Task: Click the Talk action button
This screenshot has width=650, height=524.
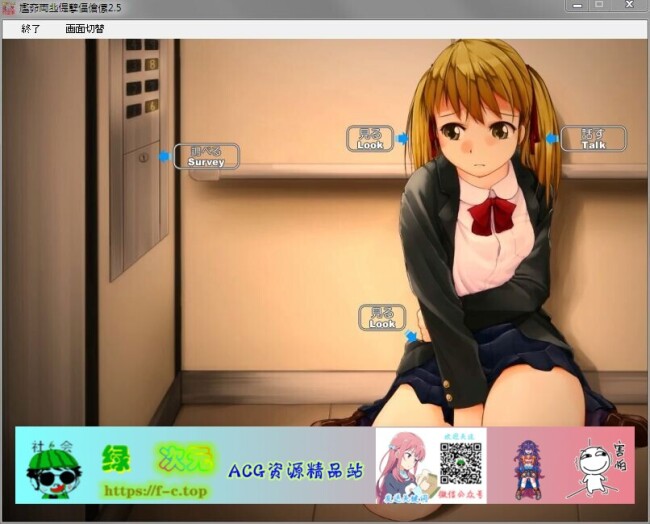Action: click(x=593, y=139)
